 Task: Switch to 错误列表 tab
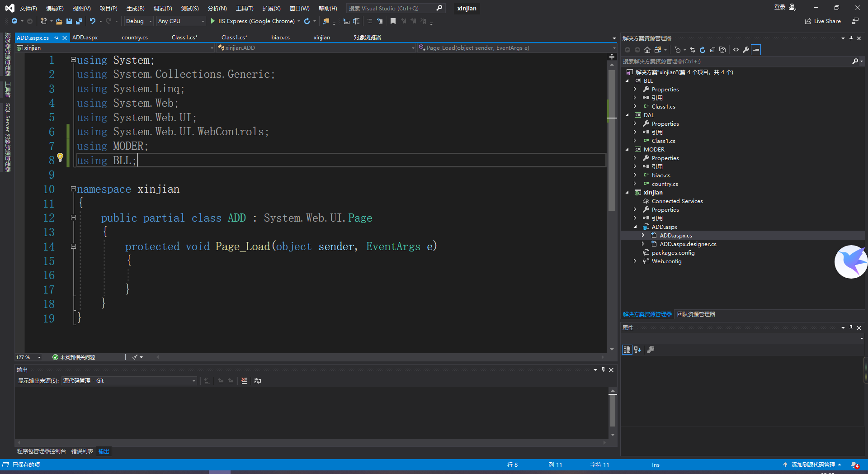coord(82,451)
